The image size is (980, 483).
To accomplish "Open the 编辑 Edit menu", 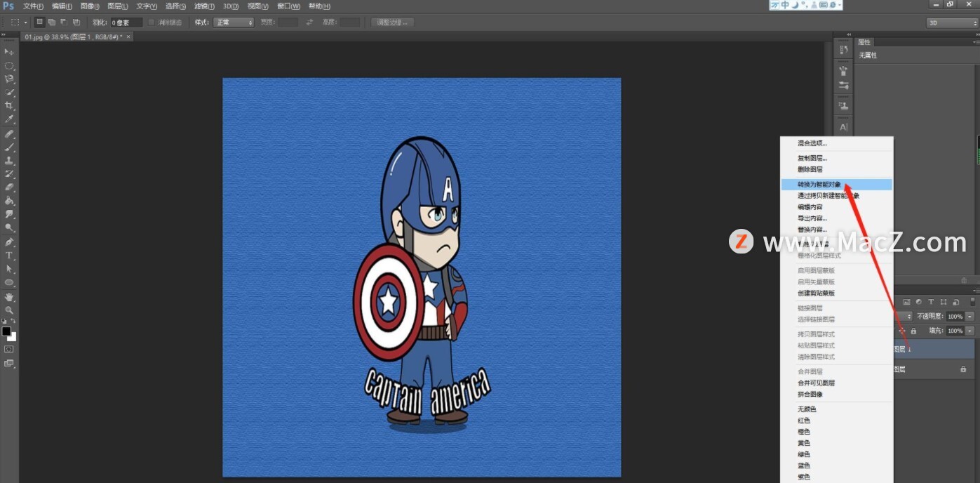I will point(62,6).
